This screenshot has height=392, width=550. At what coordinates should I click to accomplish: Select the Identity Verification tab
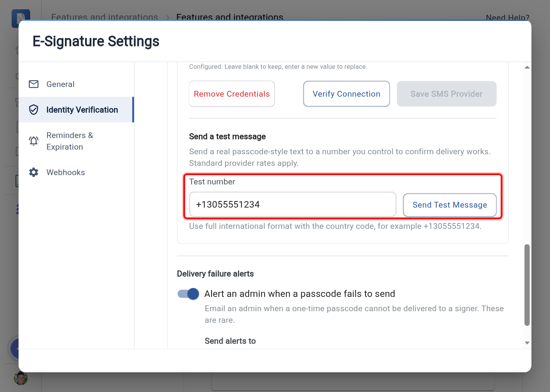[76, 110]
